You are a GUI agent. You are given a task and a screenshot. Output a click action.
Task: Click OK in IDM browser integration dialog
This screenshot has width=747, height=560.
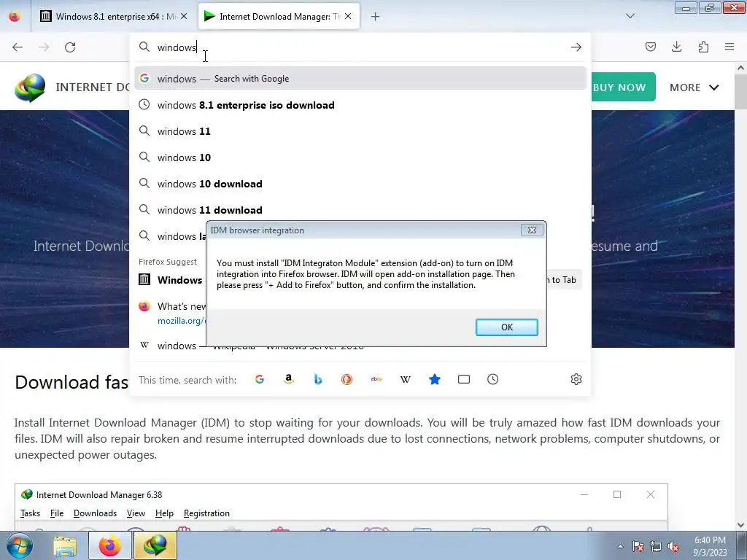(x=507, y=327)
